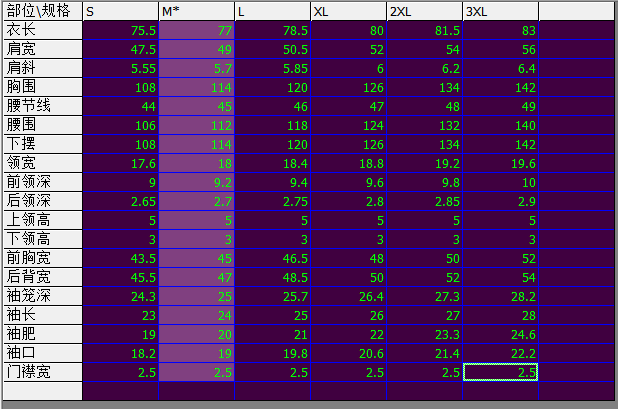This screenshot has width=618, height=409.
Task: Select the 领宽 row header
Action: 43,163
